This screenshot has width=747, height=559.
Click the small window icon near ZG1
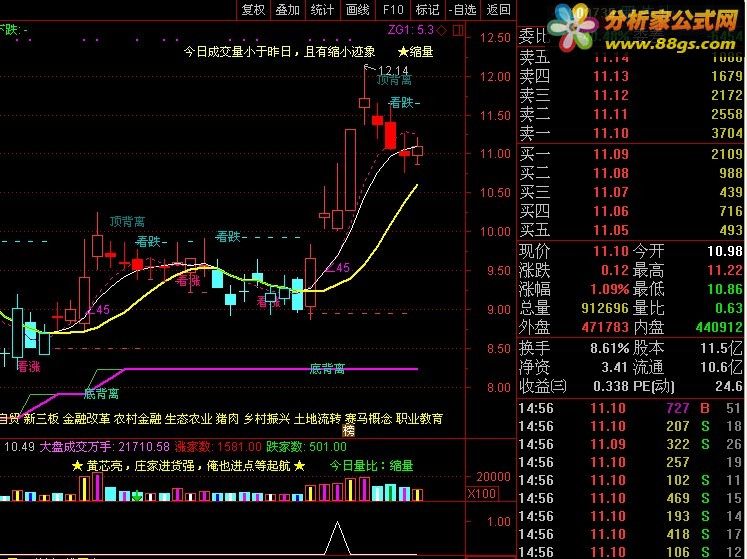458,30
